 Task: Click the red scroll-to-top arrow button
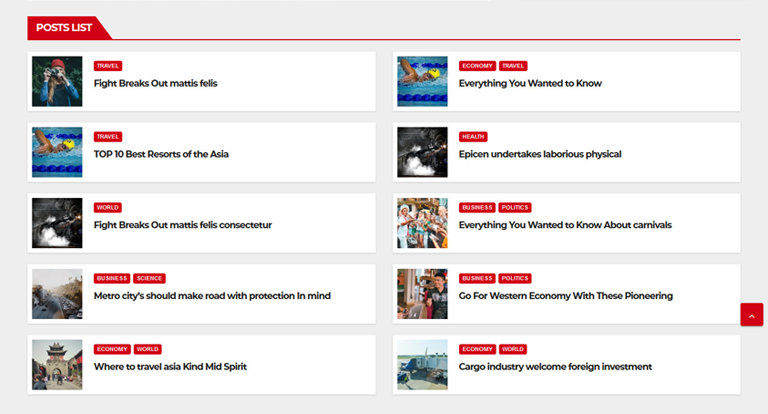pos(751,315)
